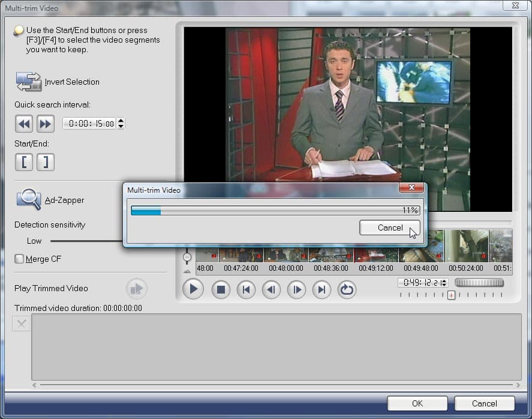
Task: Click the left arrow of the clip list scrollbar
Action: pyautogui.click(x=34, y=385)
